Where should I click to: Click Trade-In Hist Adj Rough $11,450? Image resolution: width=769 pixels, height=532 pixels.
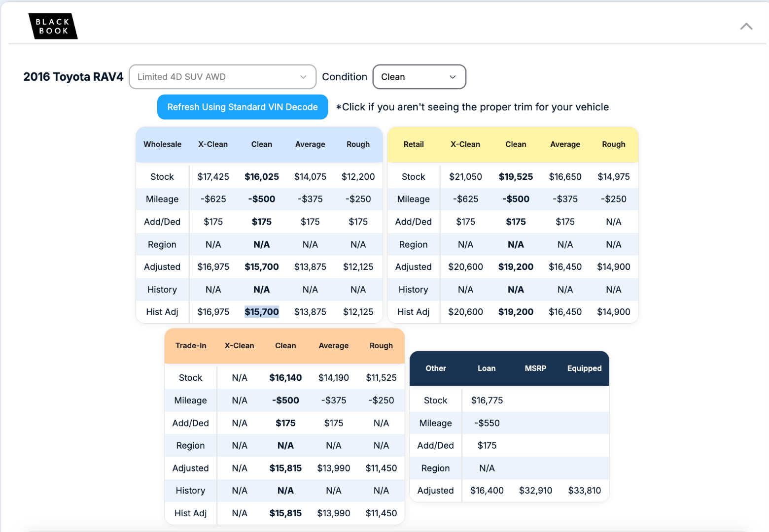382,513
